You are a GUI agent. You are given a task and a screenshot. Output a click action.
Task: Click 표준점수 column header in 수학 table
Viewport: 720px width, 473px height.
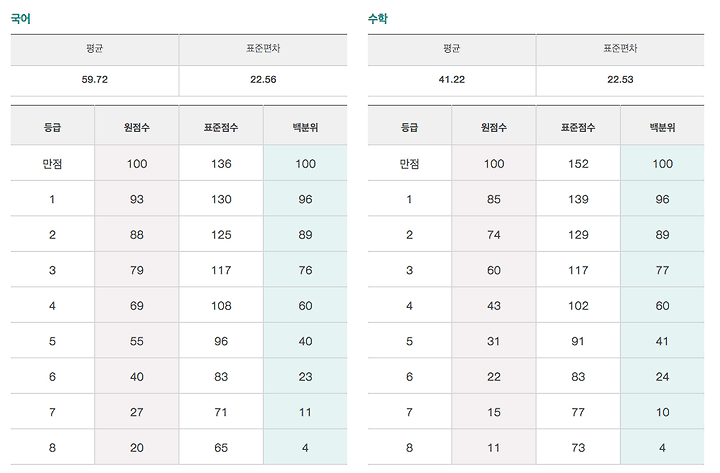pos(578,127)
